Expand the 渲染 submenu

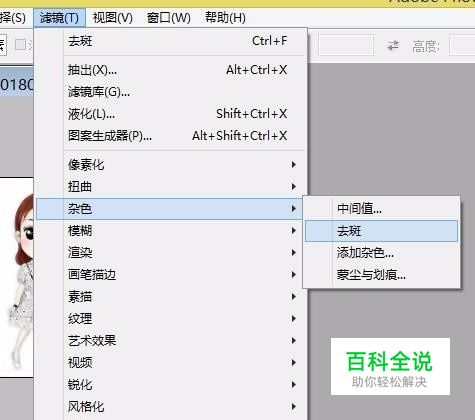[171, 253]
